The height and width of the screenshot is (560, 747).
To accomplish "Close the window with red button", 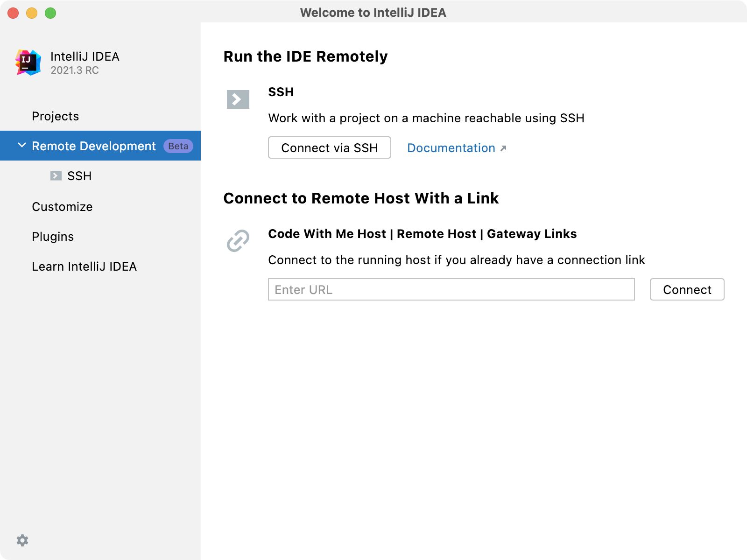I will 13,13.
